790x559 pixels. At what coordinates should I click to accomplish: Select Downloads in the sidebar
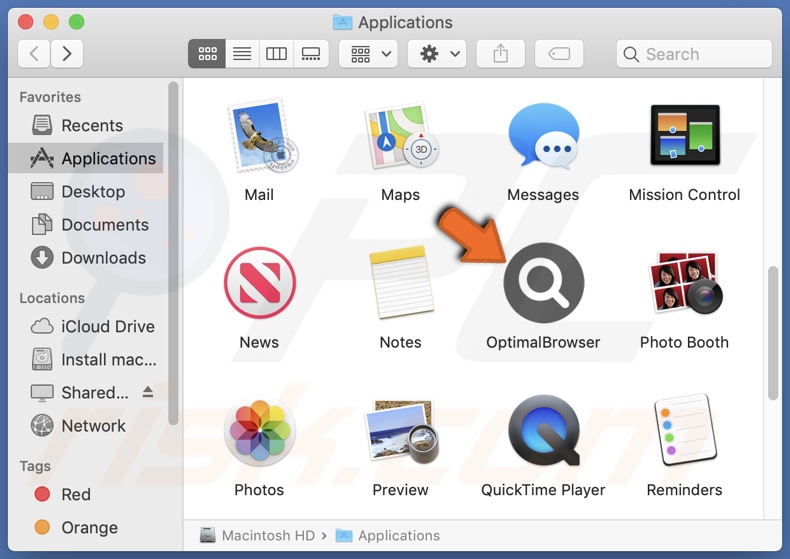(86, 258)
